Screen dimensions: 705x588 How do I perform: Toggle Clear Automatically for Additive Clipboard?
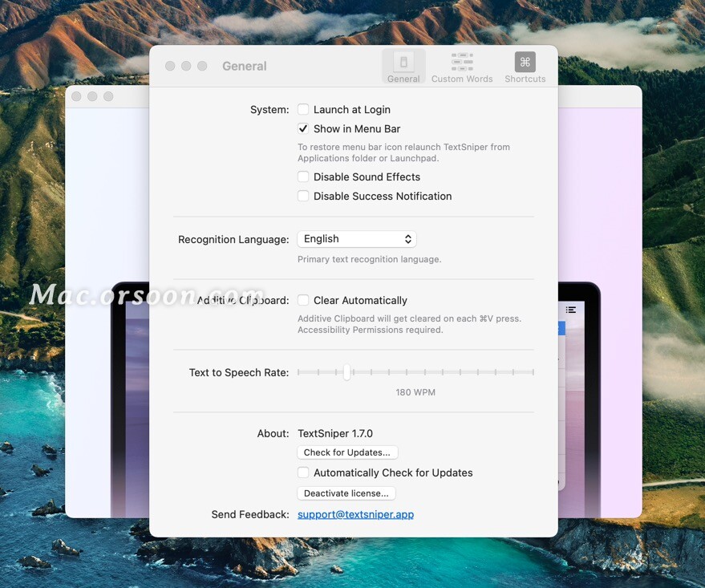click(x=303, y=300)
